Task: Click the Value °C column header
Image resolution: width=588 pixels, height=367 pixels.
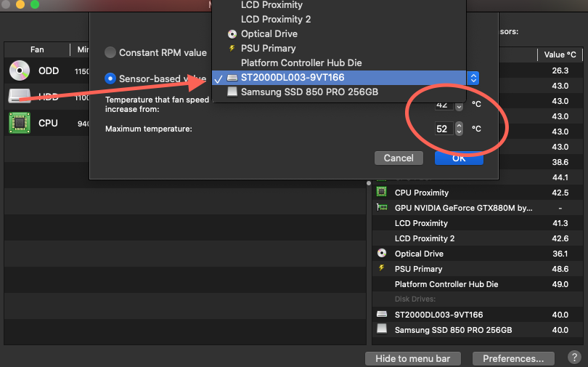Action: 560,55
